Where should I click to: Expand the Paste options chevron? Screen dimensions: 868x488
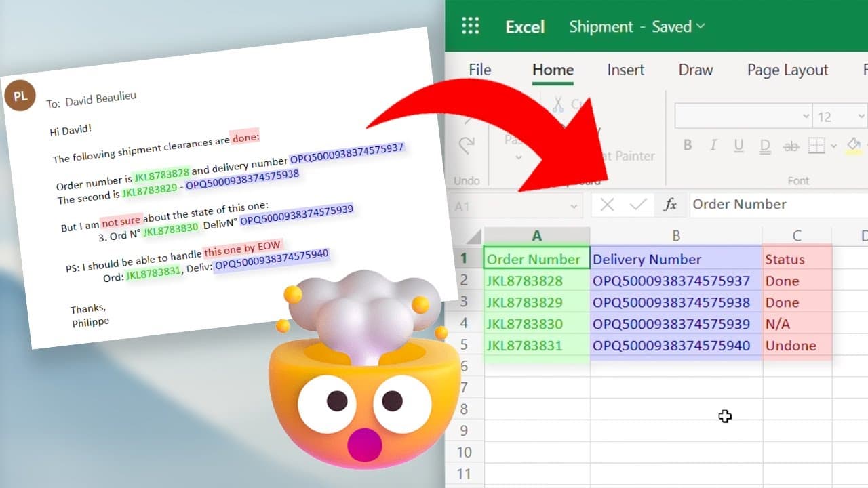[519, 157]
